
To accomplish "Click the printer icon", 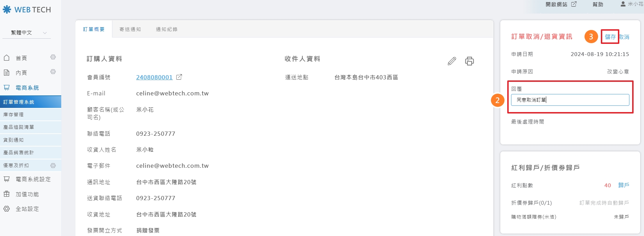I will (x=469, y=61).
